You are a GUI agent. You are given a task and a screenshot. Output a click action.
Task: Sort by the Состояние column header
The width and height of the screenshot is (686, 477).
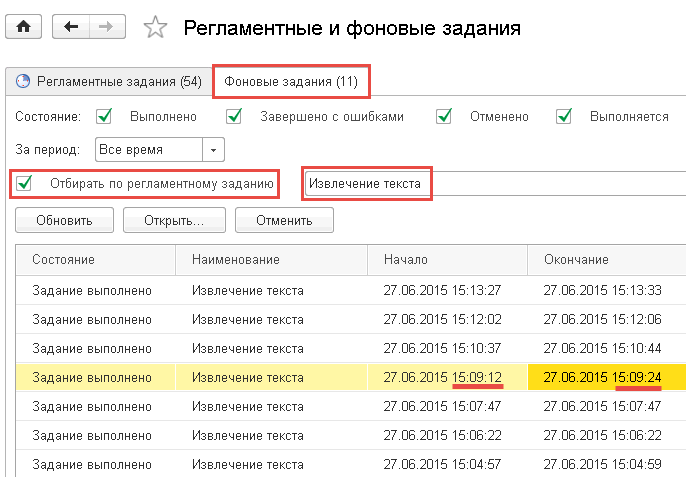[x=63, y=259]
